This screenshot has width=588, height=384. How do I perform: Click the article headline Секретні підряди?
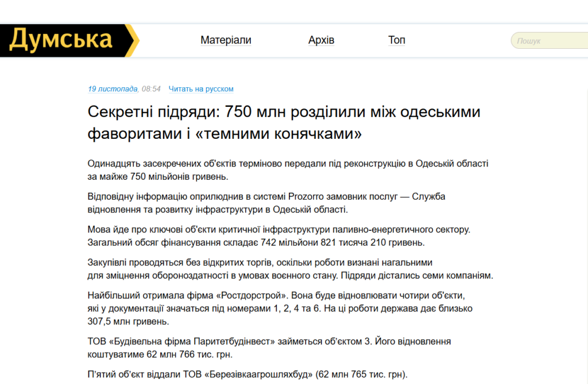(x=284, y=123)
